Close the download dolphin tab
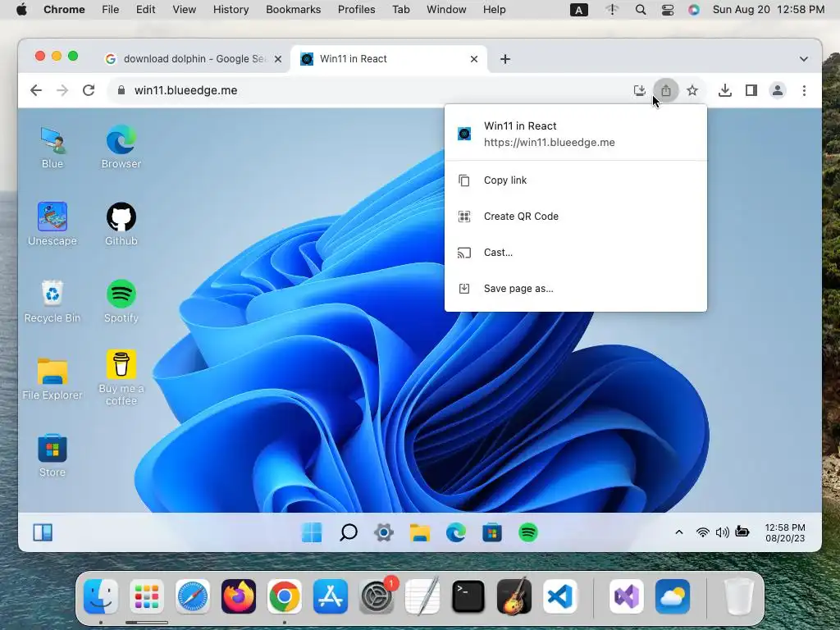Viewport: 840px width, 630px height. 278,59
